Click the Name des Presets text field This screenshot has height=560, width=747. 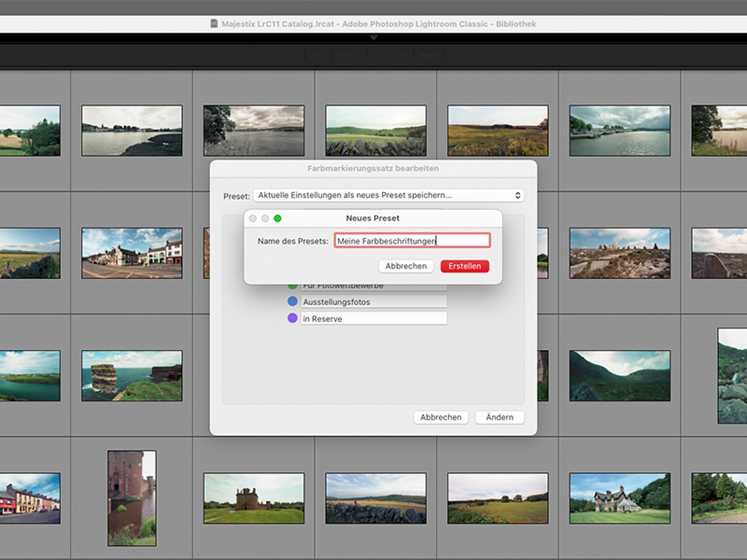pyautogui.click(x=412, y=241)
